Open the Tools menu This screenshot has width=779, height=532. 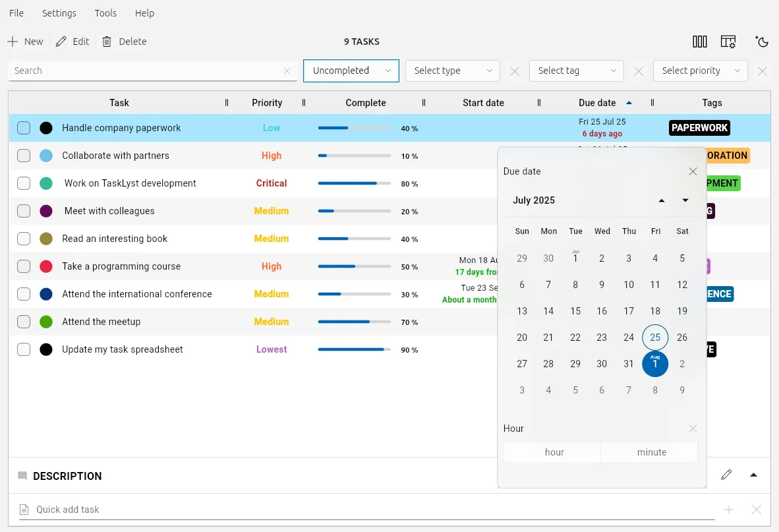tap(105, 13)
